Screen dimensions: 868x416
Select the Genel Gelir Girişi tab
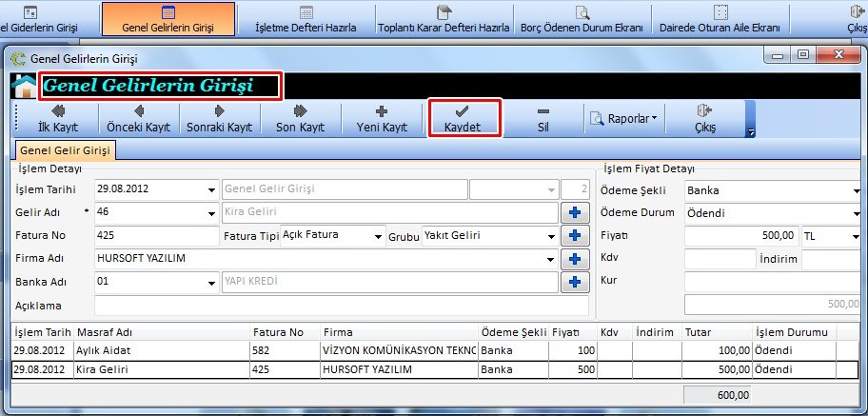(x=65, y=150)
